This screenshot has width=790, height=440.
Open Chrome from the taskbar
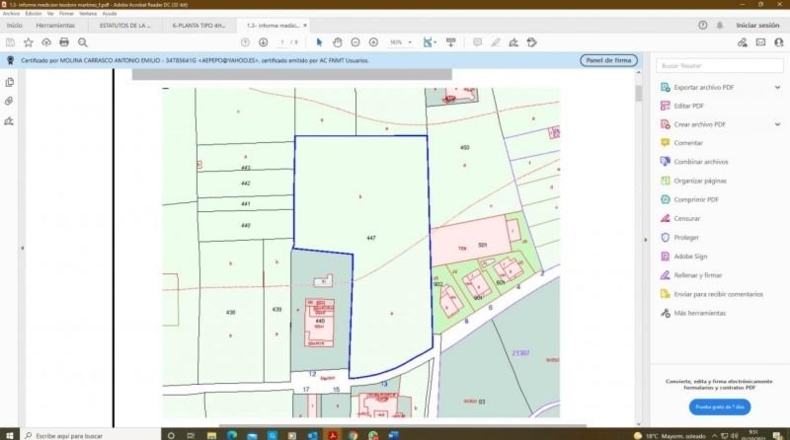(353, 435)
